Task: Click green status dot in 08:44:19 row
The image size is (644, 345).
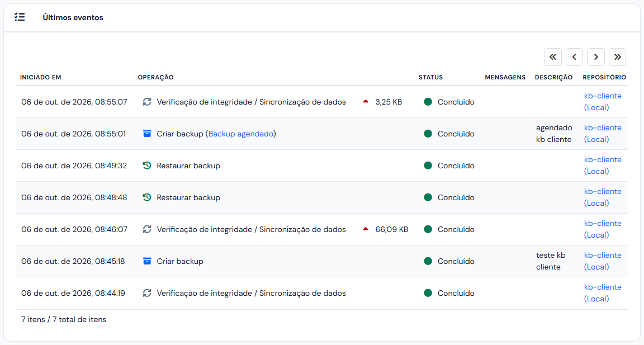Action: 428,293
